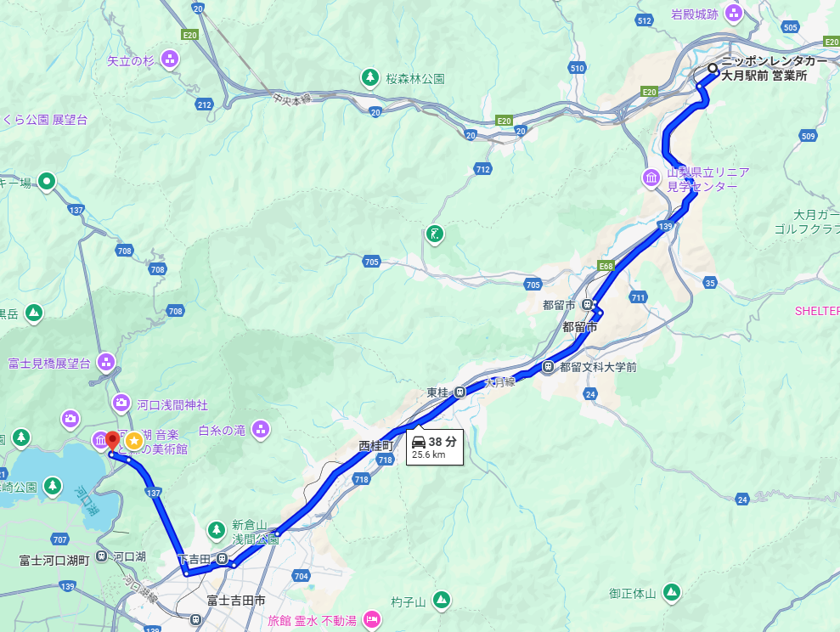This screenshot has width=840, height=632.
Task: Open the 38 分 route duration callout
Action: [435, 447]
